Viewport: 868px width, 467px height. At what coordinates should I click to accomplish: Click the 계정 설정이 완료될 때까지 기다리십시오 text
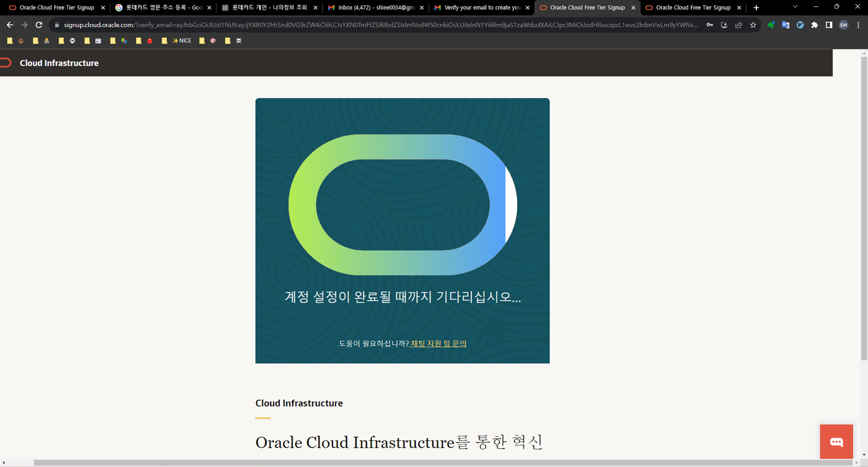(402, 297)
